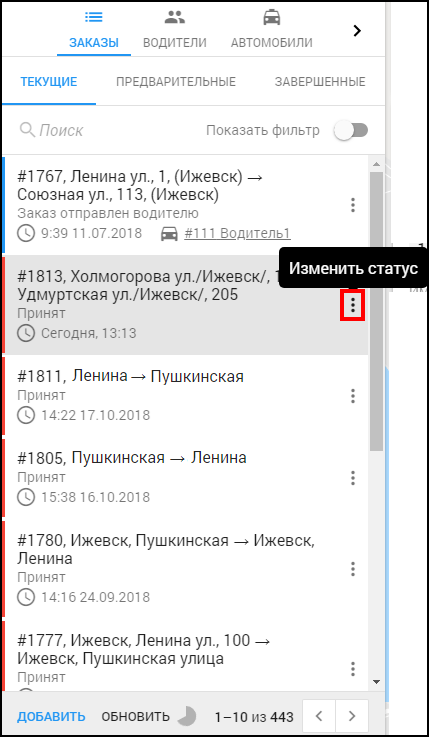The image size is (429, 737).
Task: Go to next page of orders
Action: click(x=352, y=716)
